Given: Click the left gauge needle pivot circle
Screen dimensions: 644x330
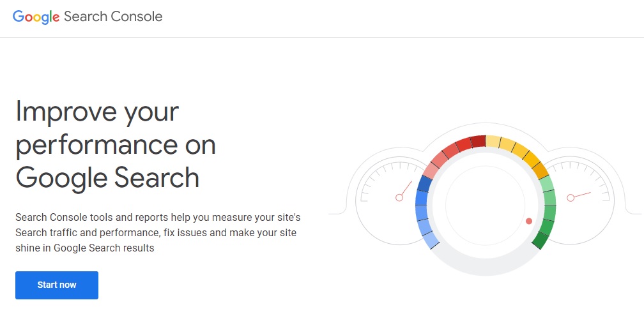Looking at the screenshot, I should coord(399,198).
